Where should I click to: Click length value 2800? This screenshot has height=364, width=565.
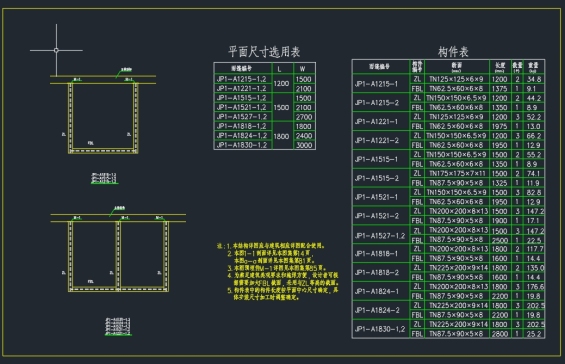499,334
